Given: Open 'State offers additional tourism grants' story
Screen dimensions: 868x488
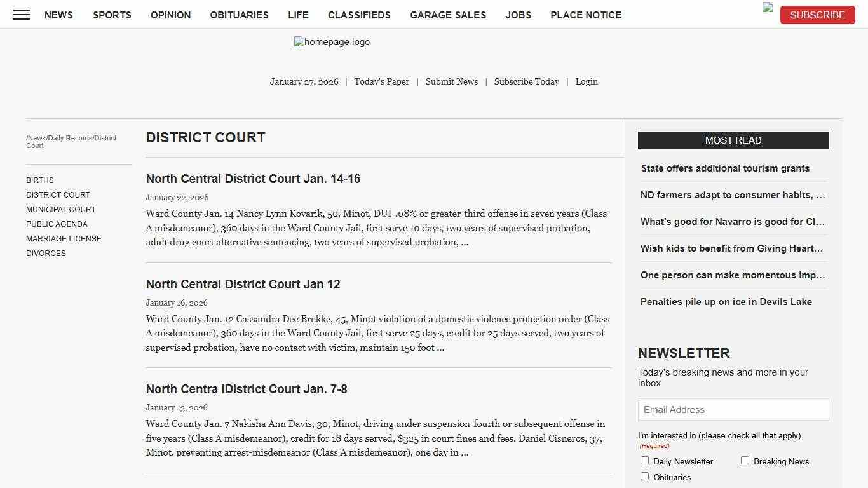Looking at the screenshot, I should pyautogui.click(x=725, y=168).
